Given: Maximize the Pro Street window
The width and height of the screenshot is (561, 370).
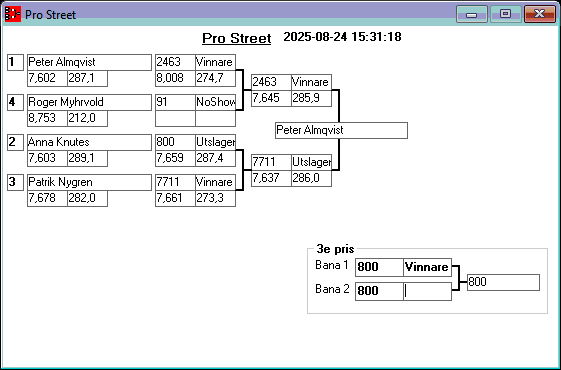Looking at the screenshot, I should 505,14.
